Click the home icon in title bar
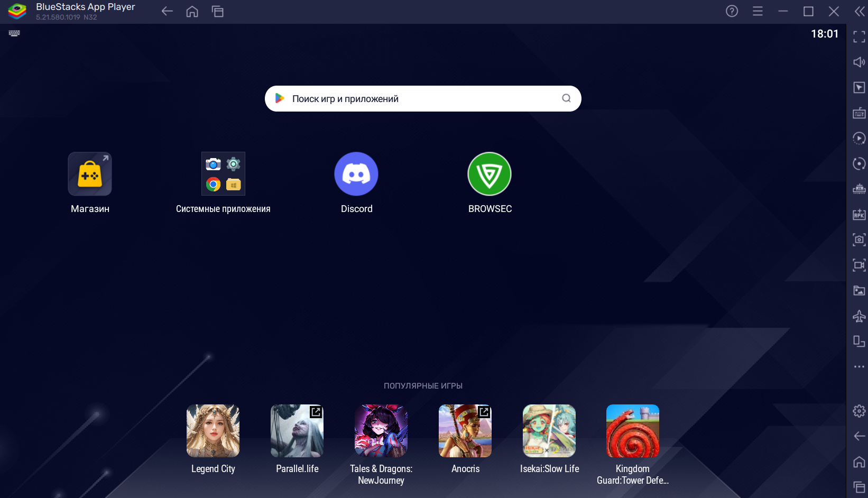868x498 pixels. [x=192, y=11]
